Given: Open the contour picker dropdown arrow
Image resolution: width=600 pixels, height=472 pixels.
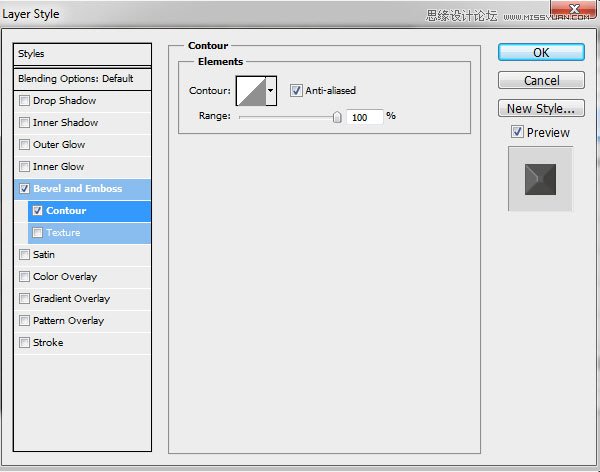Looking at the screenshot, I should point(271,91).
